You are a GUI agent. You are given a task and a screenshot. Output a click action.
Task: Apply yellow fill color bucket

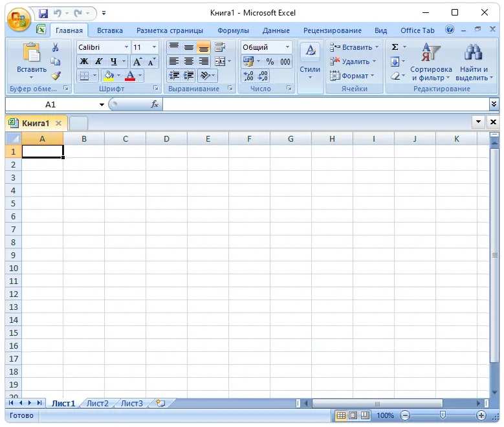point(109,76)
